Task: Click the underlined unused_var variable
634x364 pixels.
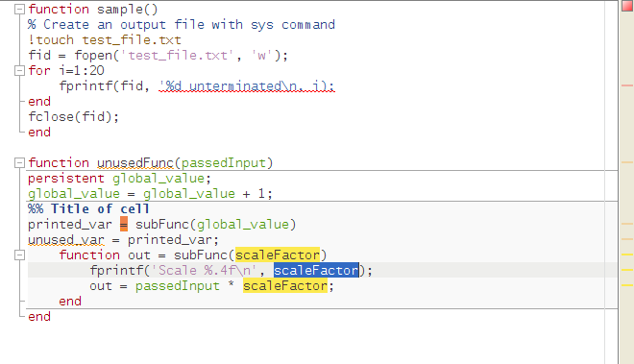Action: [66, 240]
